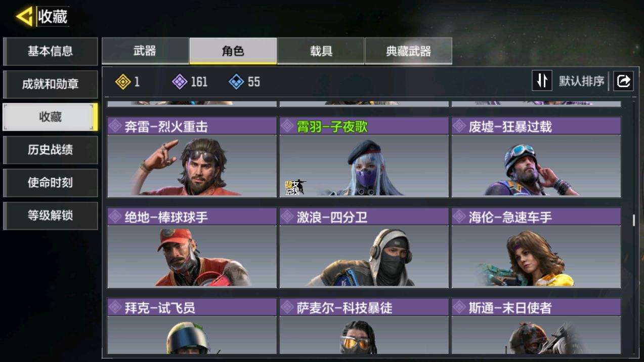Switch to the 武器 tab
644x362 pixels.
click(x=145, y=51)
